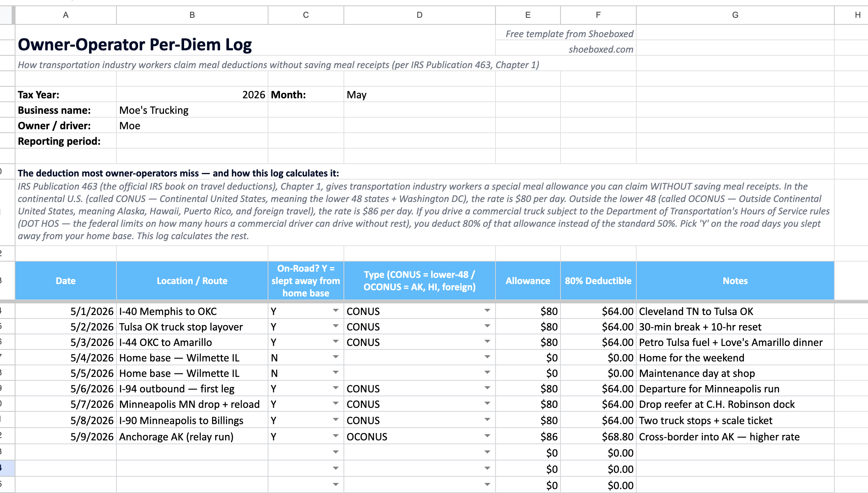868x493 pixels.
Task: Open On-Road dropdown for I-94 outbound row
Action: point(335,388)
